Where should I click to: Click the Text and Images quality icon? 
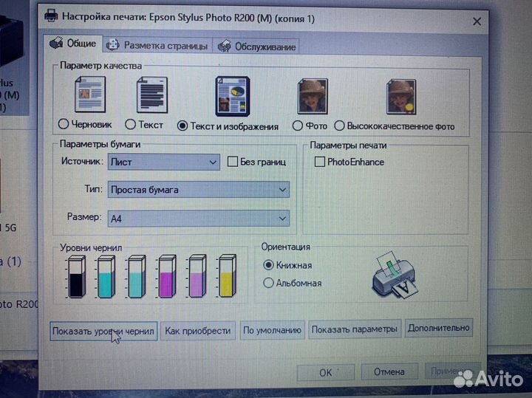[233, 96]
